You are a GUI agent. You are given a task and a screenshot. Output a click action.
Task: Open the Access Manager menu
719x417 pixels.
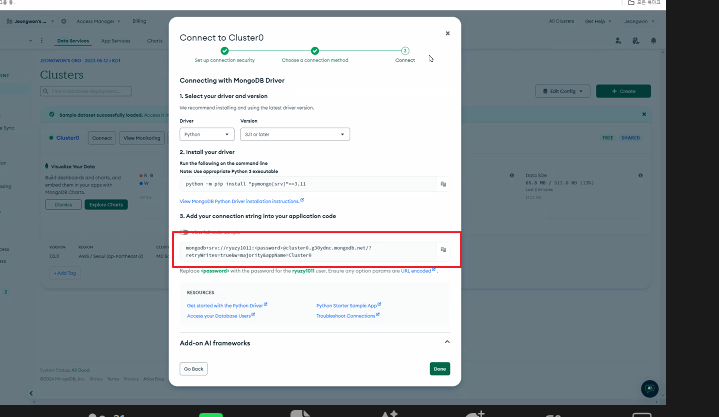(x=98, y=21)
